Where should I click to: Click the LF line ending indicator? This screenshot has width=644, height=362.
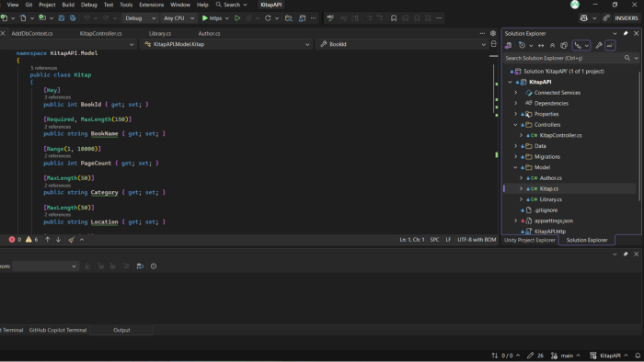click(448, 240)
